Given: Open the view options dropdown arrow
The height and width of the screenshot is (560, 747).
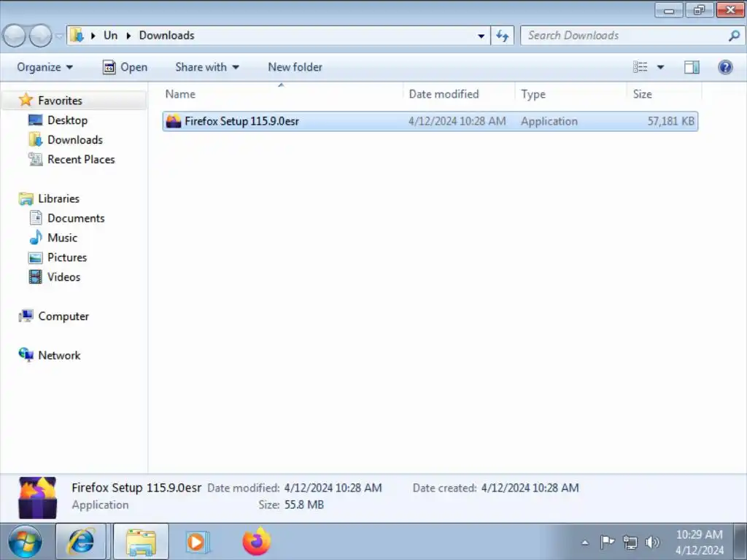Looking at the screenshot, I should [x=661, y=67].
